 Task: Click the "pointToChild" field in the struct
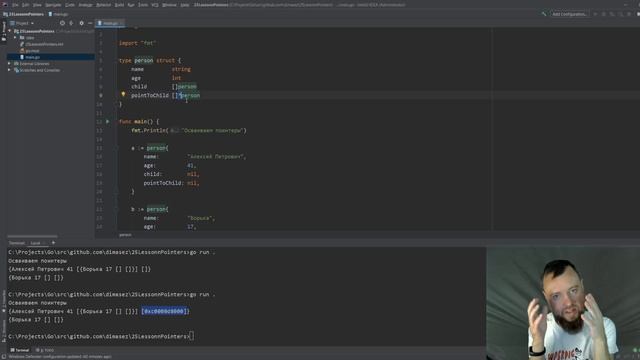pos(150,95)
